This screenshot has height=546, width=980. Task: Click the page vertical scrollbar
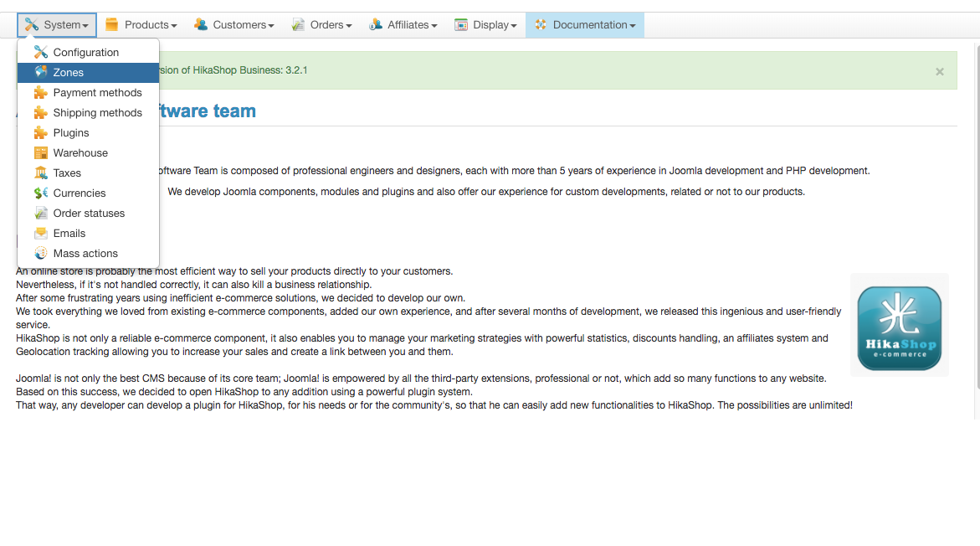(x=977, y=216)
